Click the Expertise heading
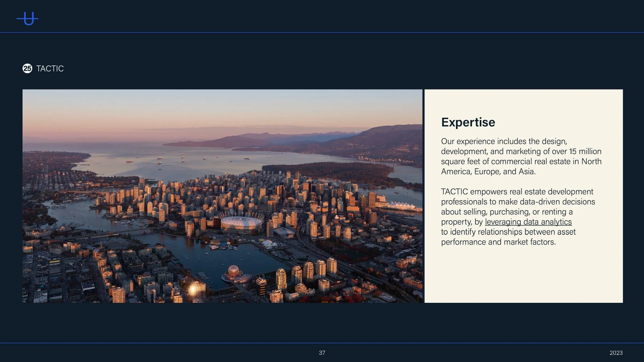Image resolution: width=644 pixels, height=362 pixels. pyautogui.click(x=468, y=122)
